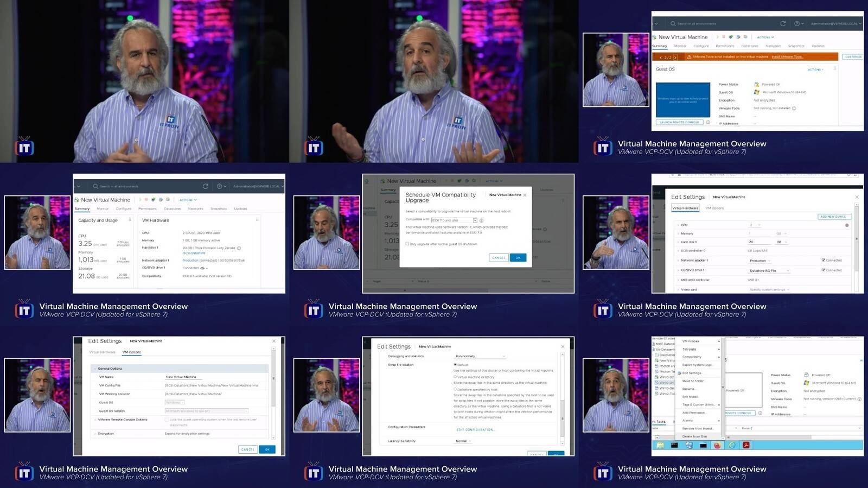Click the Hard disk 1 size field
This screenshot has height=488, width=868.
759,242
